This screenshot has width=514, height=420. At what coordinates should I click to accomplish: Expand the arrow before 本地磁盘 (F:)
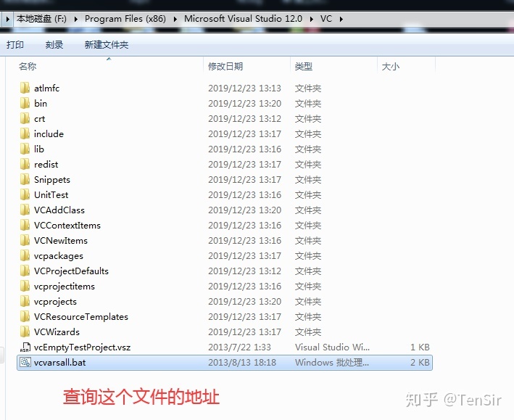click(x=8, y=19)
